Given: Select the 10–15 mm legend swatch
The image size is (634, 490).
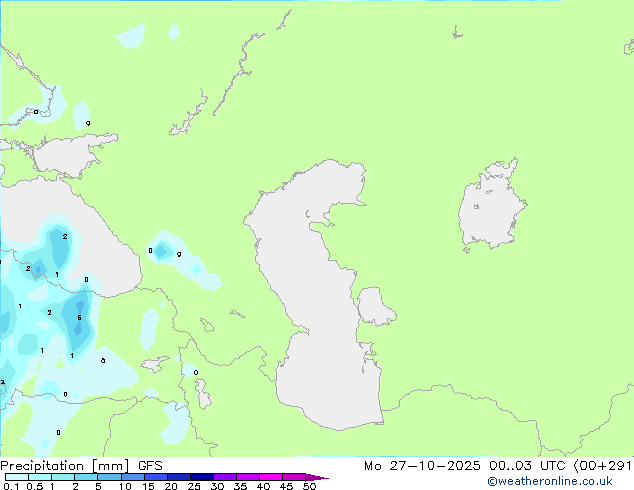Looking at the screenshot, I should [x=132, y=477].
